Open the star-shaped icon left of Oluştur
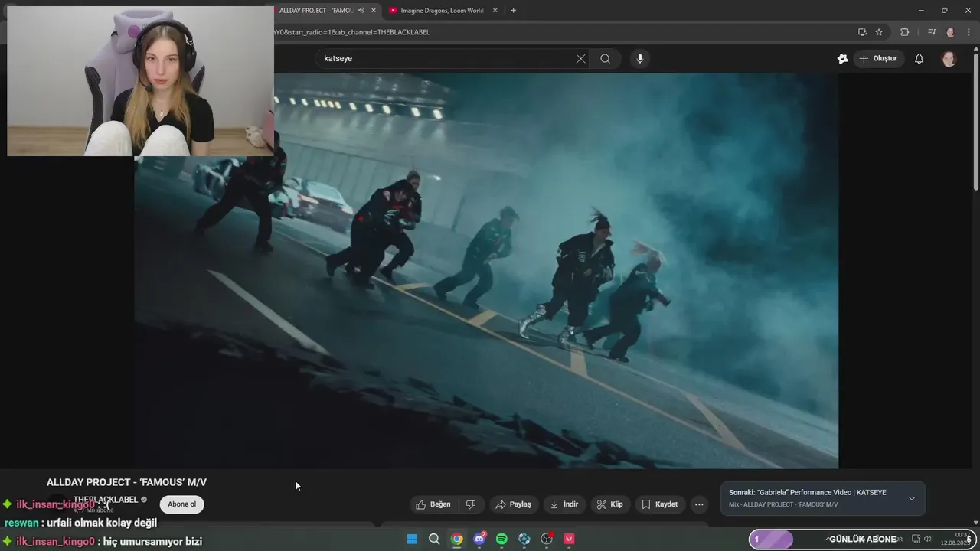 (x=842, y=59)
